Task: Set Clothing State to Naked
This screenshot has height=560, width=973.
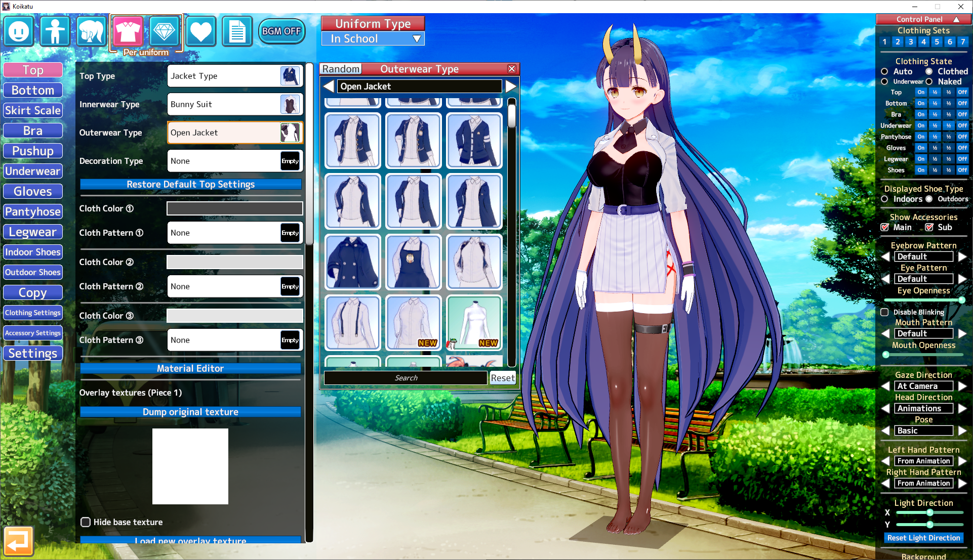Action: pos(929,81)
